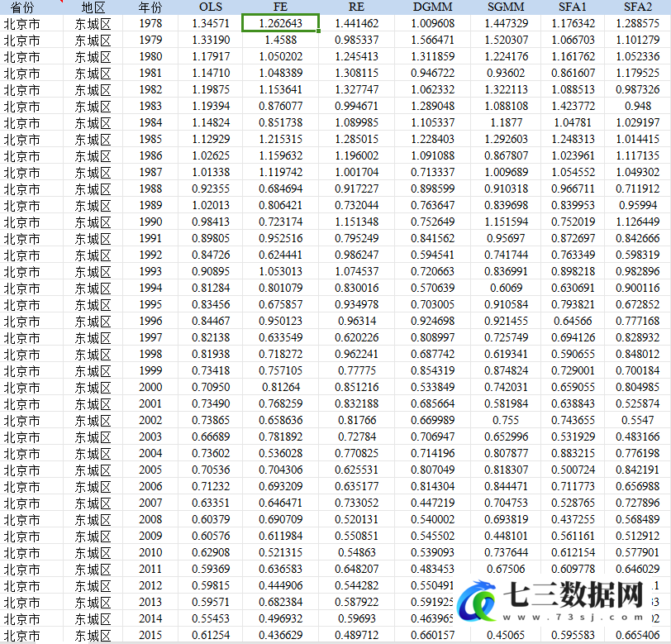671x644 pixels.
Task: Click RE value 1.074537
Action: [x=356, y=271]
